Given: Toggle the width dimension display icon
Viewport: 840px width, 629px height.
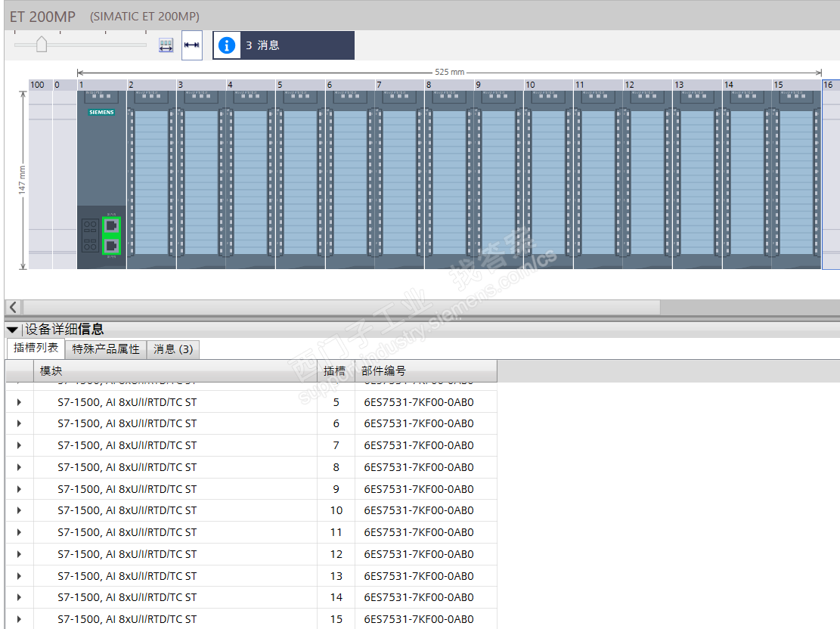Looking at the screenshot, I should click(192, 45).
